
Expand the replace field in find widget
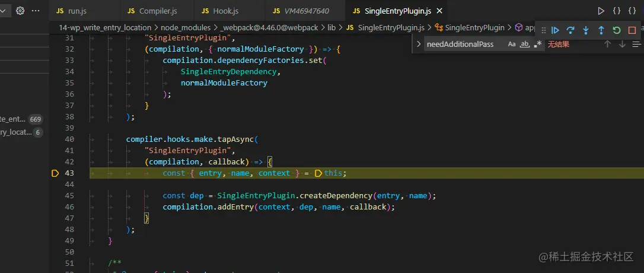point(419,44)
